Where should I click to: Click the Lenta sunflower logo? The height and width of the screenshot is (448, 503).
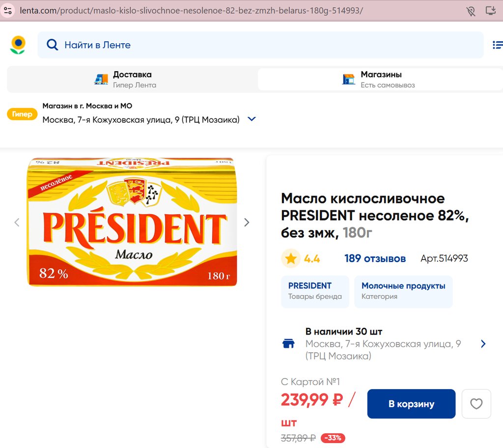tap(18, 45)
